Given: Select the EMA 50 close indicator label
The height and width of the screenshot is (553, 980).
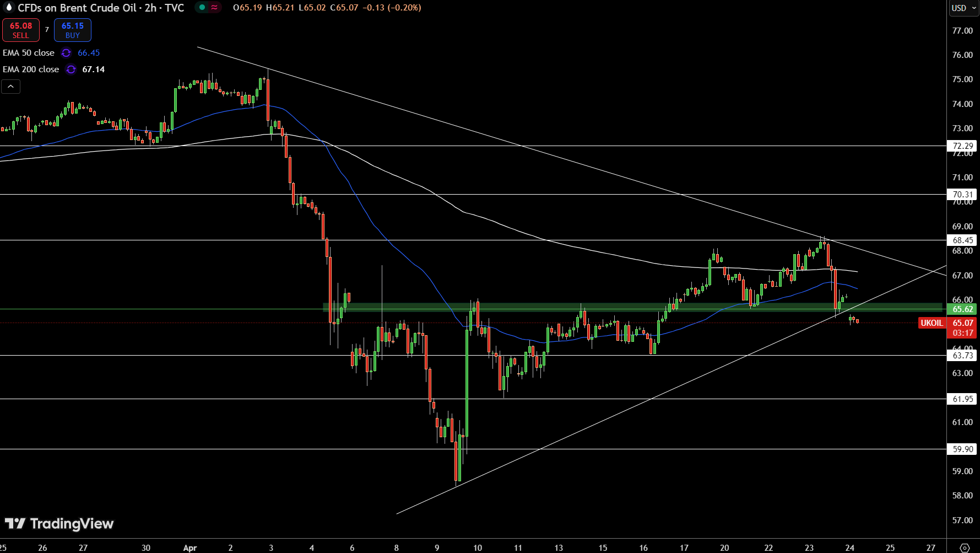Looking at the screenshot, I should pos(29,53).
